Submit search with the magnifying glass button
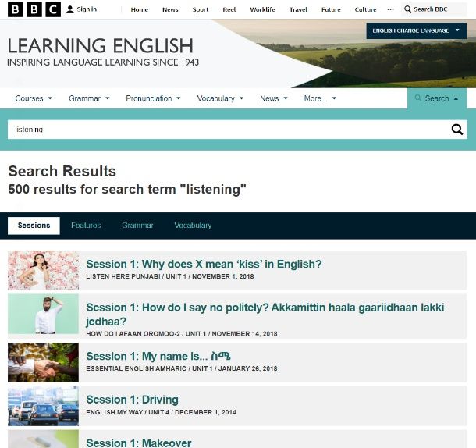476x448 pixels. point(456,130)
